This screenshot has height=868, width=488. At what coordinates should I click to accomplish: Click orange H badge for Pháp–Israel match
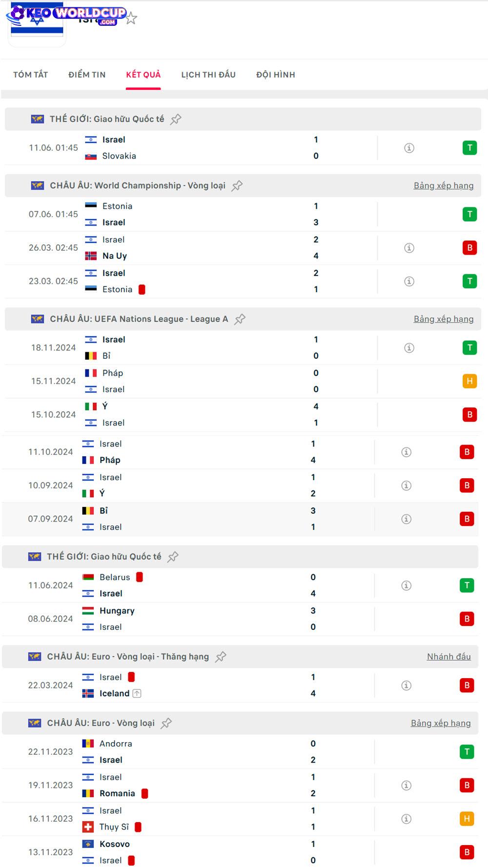(x=469, y=381)
